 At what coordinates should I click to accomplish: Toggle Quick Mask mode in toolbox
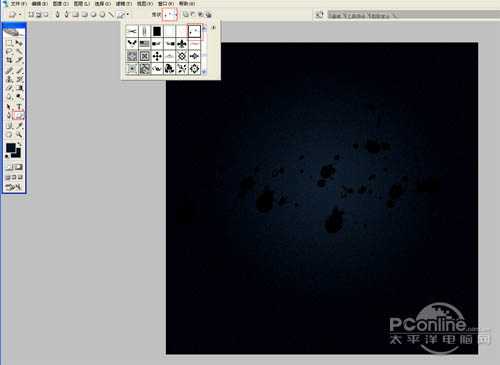tap(19, 167)
